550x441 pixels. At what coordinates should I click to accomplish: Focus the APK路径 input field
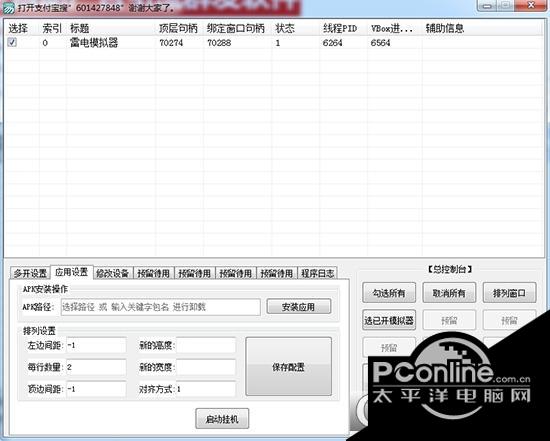coord(161,307)
